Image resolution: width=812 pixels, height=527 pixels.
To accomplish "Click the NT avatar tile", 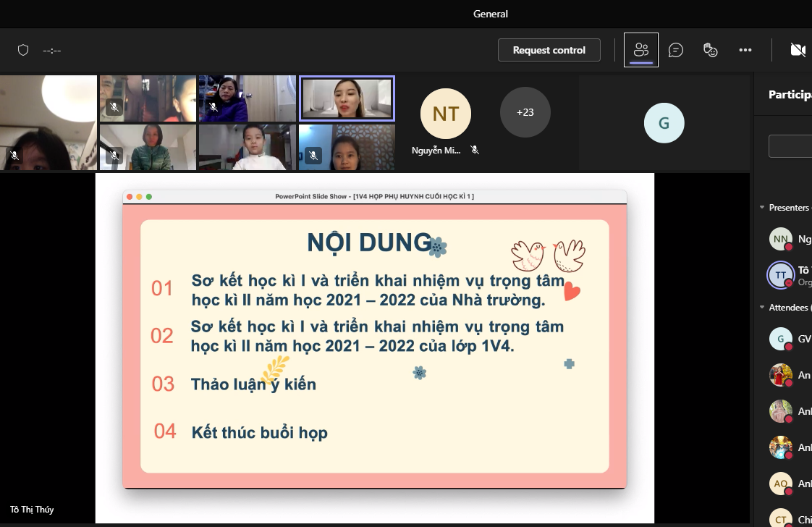I will click(445, 114).
